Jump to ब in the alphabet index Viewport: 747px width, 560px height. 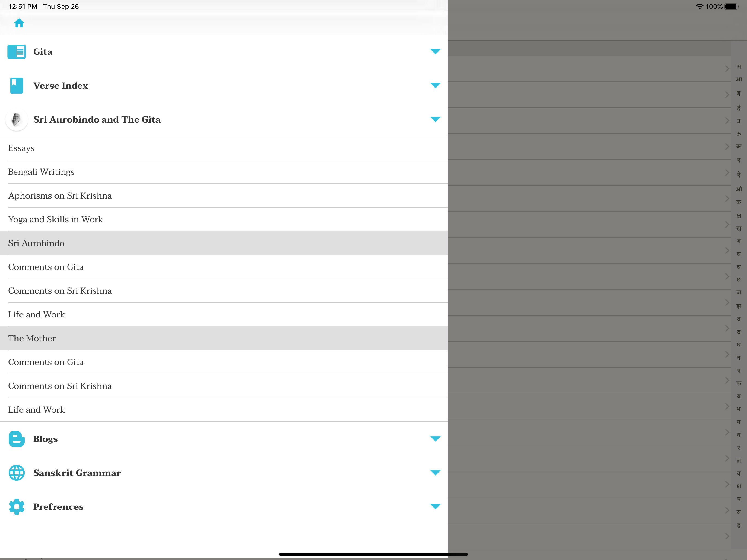pyautogui.click(x=739, y=396)
